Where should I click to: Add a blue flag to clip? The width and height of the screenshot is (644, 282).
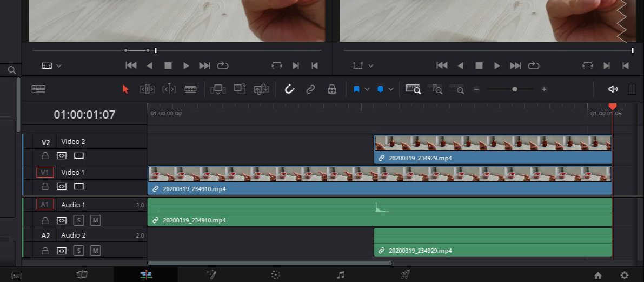pos(356,89)
